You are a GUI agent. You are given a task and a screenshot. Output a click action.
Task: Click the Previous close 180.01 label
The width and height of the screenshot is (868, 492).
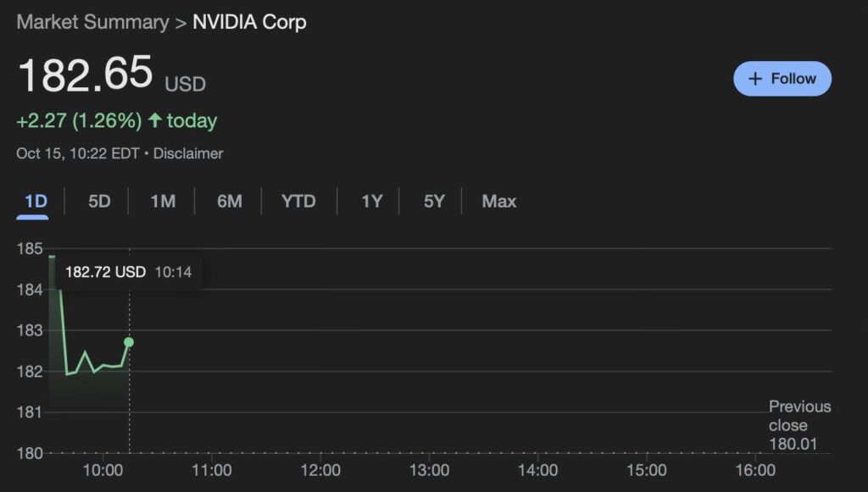click(x=799, y=425)
